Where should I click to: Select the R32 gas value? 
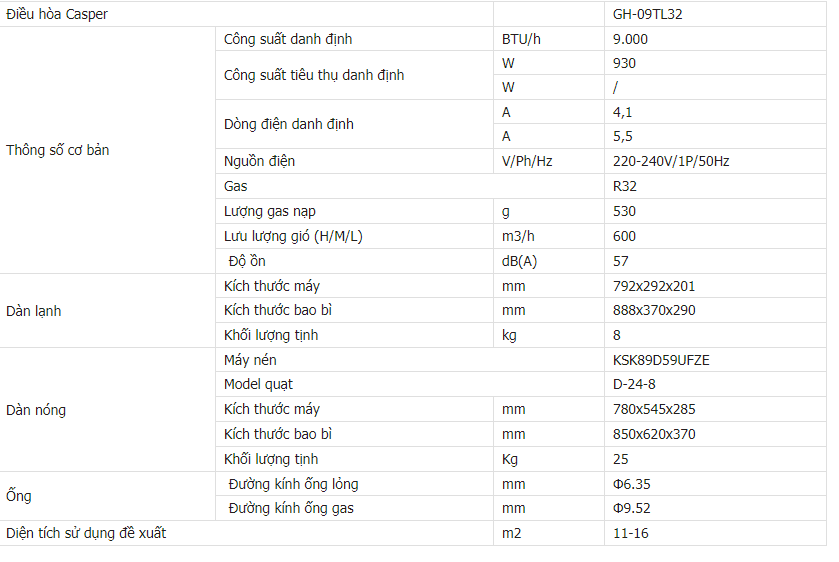[x=625, y=186]
